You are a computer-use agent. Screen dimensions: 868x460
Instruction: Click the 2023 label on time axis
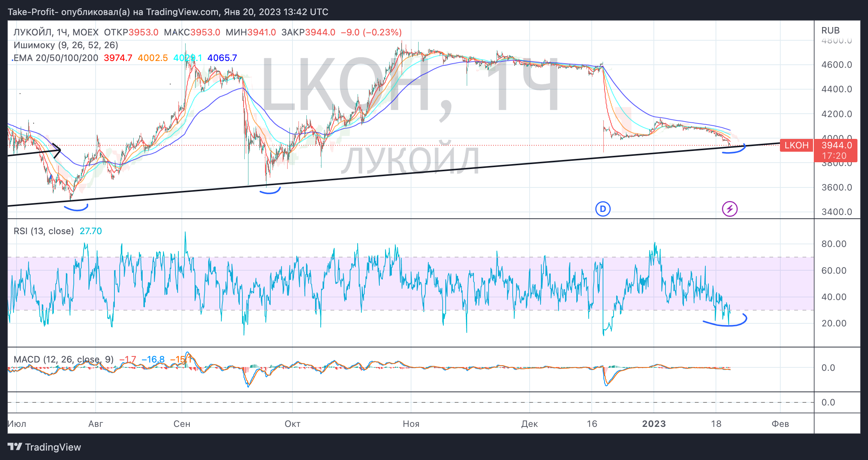tap(654, 424)
